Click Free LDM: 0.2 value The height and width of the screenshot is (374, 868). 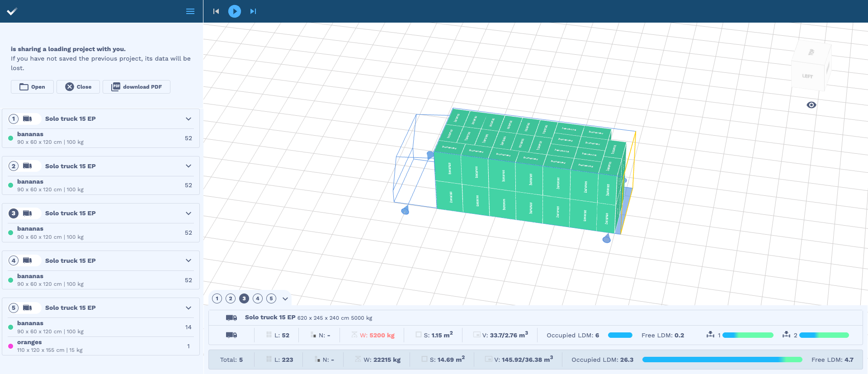click(x=663, y=336)
